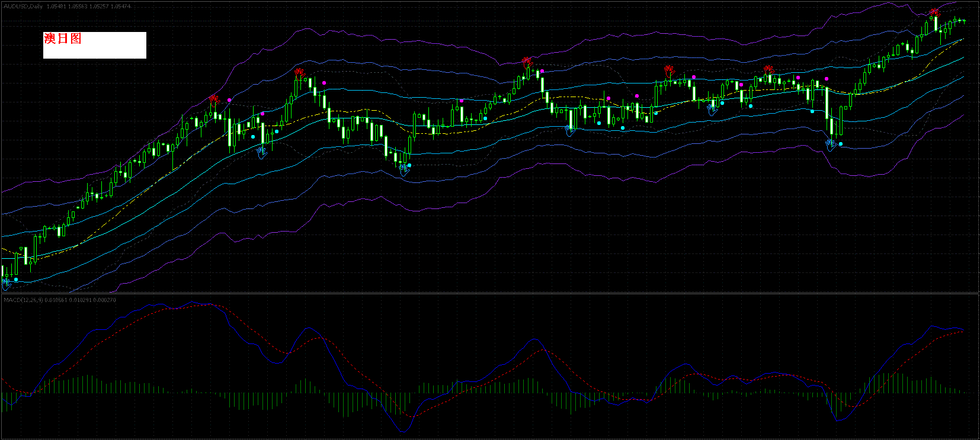The image size is (980, 440).
Task: Click the close price value 1.05474
Action: (120, 6)
